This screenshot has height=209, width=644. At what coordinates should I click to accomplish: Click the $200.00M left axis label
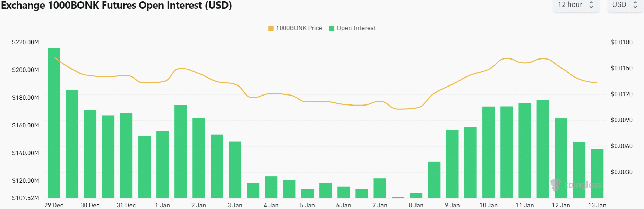tap(26, 70)
